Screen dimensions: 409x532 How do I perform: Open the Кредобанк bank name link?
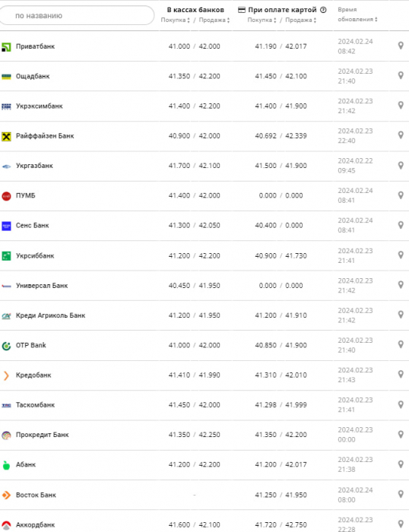tap(33, 375)
